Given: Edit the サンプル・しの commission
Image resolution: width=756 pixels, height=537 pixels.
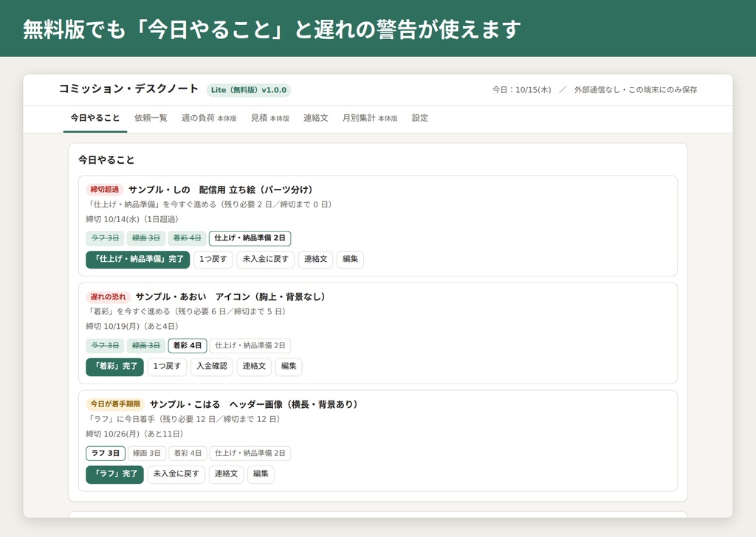Looking at the screenshot, I should coord(350,259).
